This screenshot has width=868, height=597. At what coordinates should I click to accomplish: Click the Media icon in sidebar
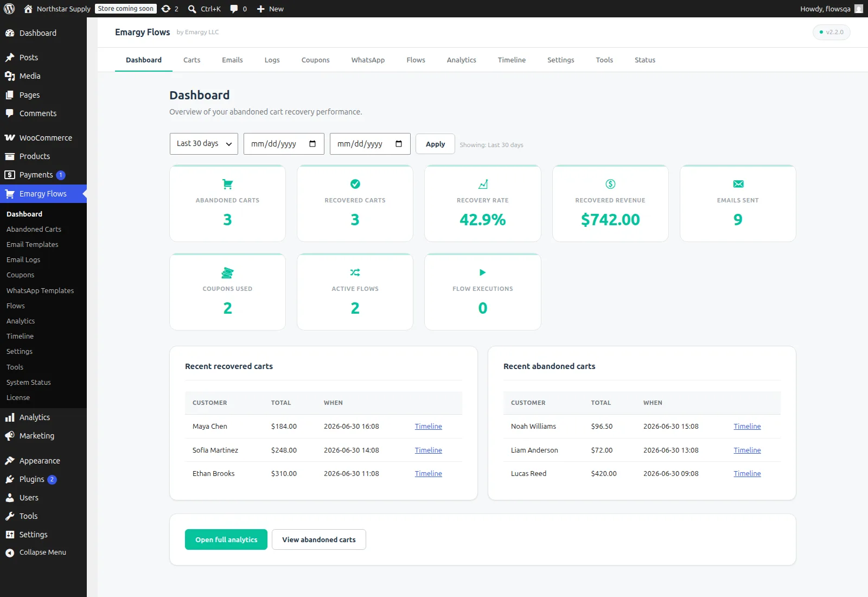point(10,76)
